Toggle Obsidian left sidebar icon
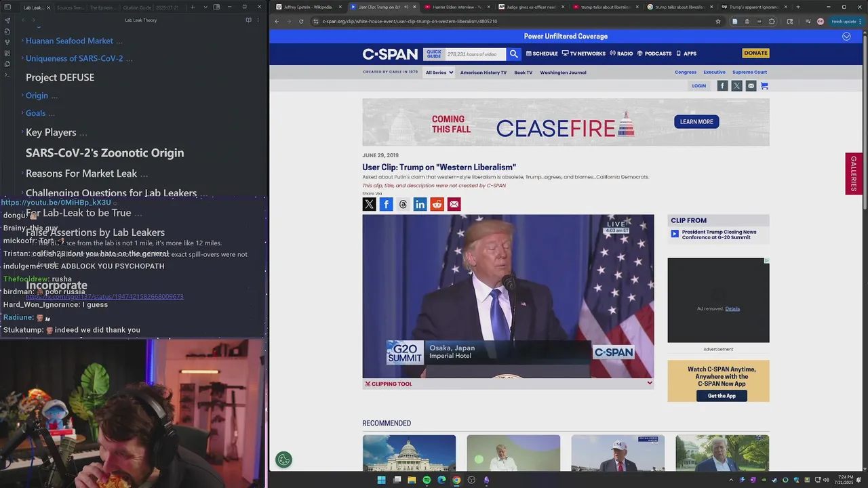This screenshot has width=868, height=488. tap(7, 7)
